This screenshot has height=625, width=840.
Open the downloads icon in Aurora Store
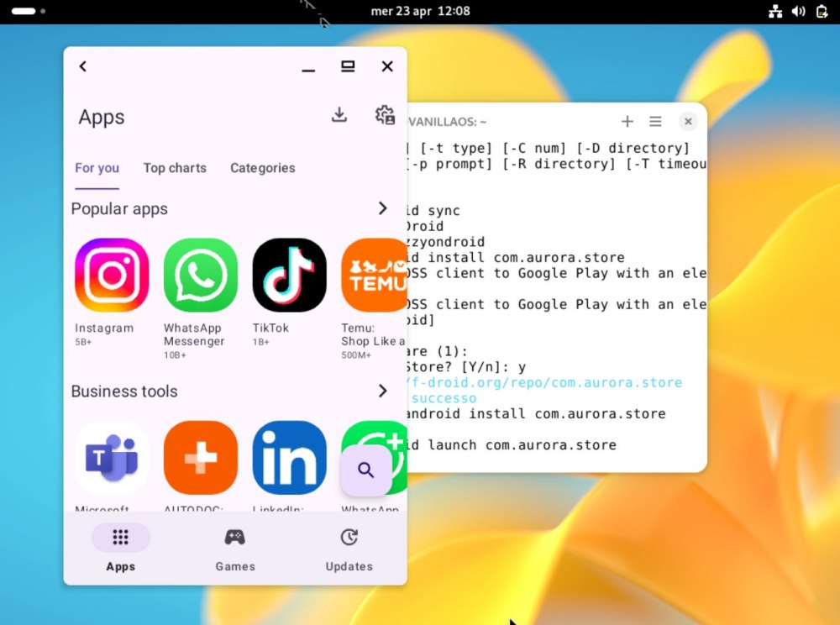click(339, 114)
